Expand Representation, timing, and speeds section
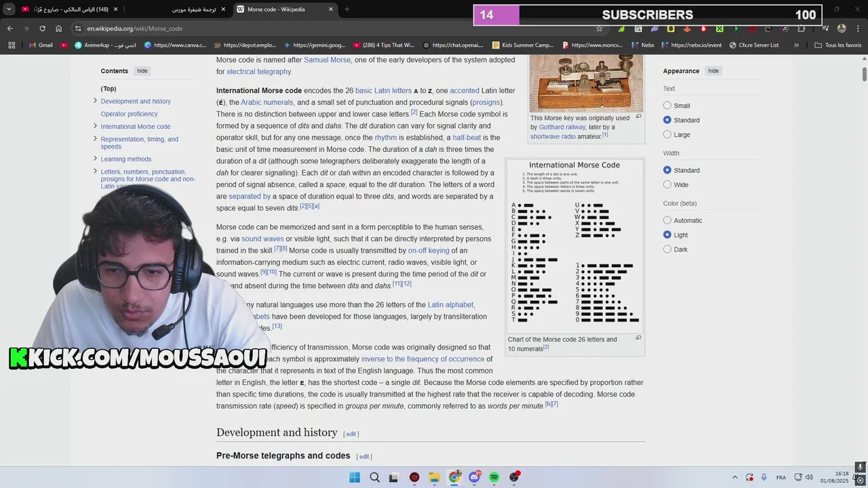This screenshot has height=488, width=868. 95,139
